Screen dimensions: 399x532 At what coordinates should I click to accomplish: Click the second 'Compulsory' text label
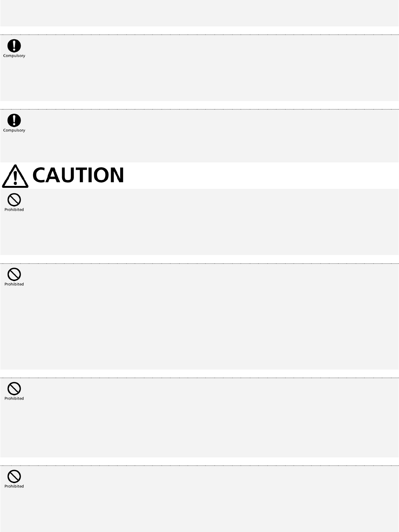point(14,130)
